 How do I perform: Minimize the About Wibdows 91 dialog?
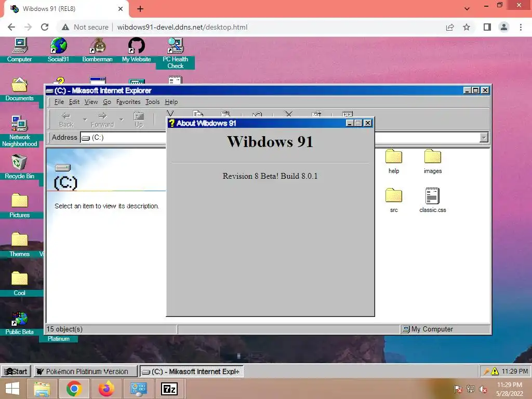point(350,123)
